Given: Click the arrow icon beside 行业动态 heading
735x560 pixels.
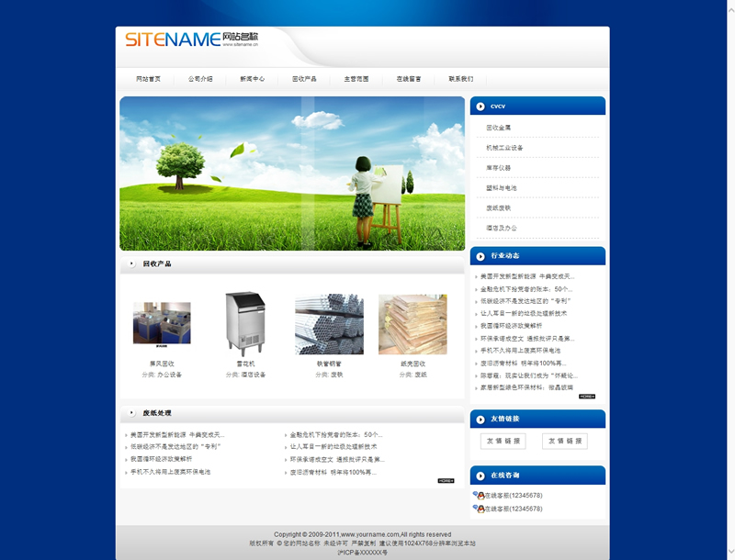Looking at the screenshot, I should (481, 256).
